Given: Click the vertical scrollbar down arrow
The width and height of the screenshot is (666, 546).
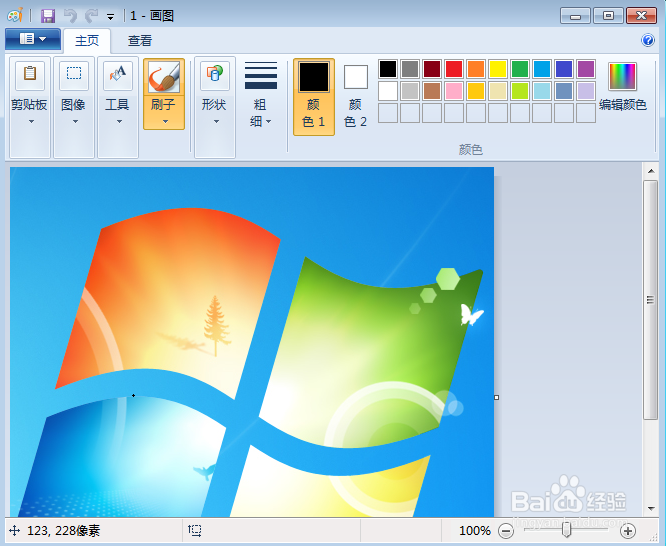Looking at the screenshot, I should (x=651, y=508).
